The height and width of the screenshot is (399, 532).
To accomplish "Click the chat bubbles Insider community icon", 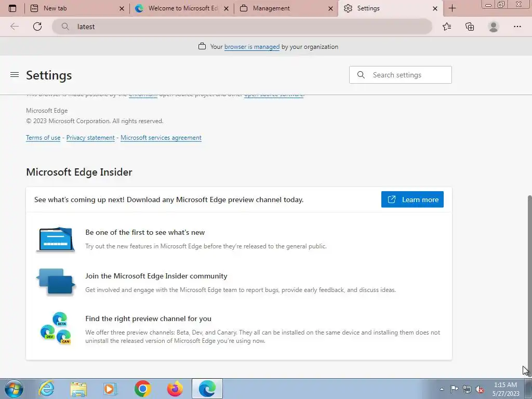I will click(x=56, y=282).
